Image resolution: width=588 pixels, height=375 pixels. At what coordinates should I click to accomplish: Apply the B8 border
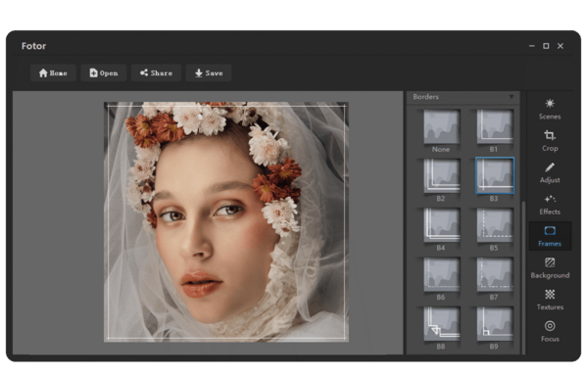coord(441,324)
